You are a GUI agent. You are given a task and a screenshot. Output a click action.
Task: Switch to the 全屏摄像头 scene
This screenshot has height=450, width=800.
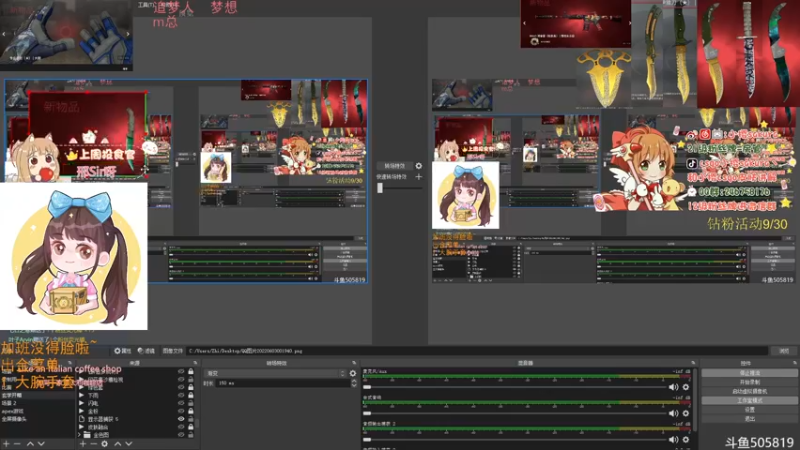[x=37, y=419]
